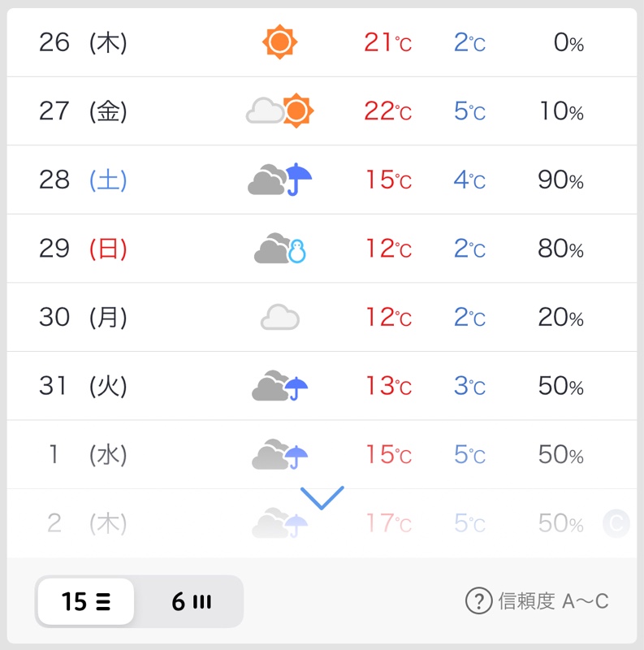
Task: Open the question mark help icon
Action: (478, 600)
